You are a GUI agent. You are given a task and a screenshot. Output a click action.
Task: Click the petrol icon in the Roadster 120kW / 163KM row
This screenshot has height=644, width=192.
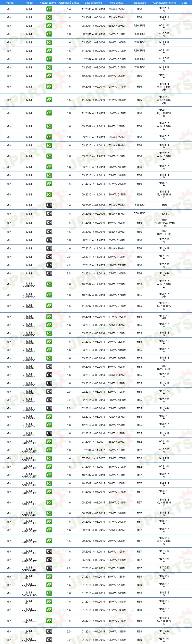click(49, 593)
